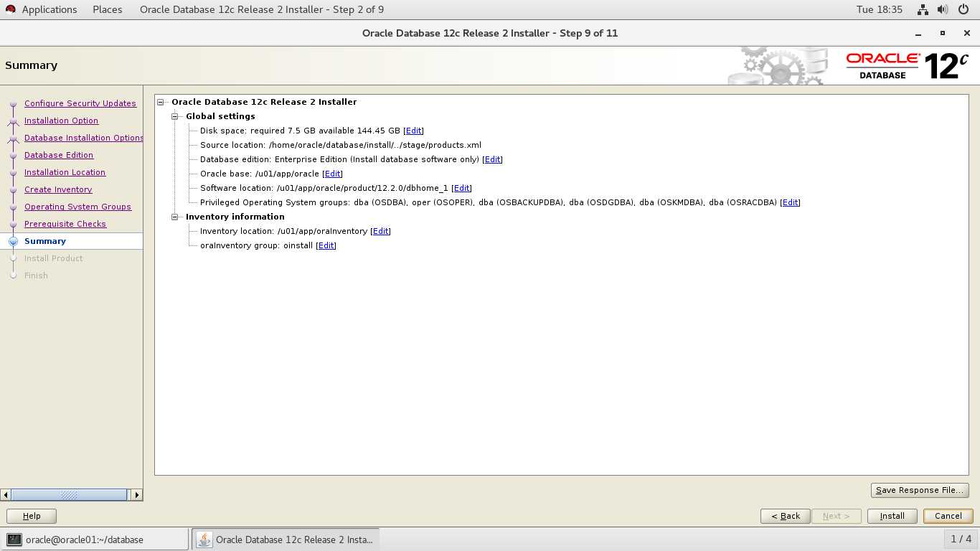Go to Installation Option step
Viewport: 980px width, 551px height.
click(61, 121)
